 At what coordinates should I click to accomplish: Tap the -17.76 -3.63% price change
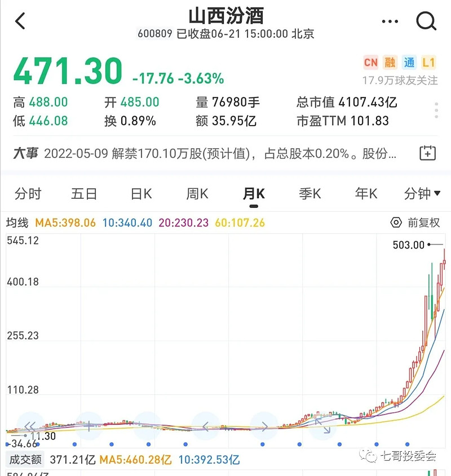pyautogui.click(x=178, y=78)
